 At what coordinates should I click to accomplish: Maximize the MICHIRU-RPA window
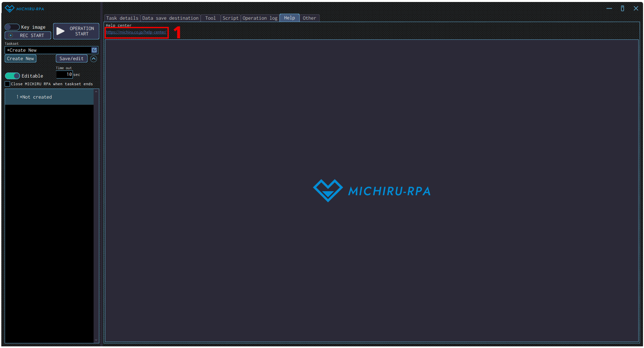[x=622, y=9]
